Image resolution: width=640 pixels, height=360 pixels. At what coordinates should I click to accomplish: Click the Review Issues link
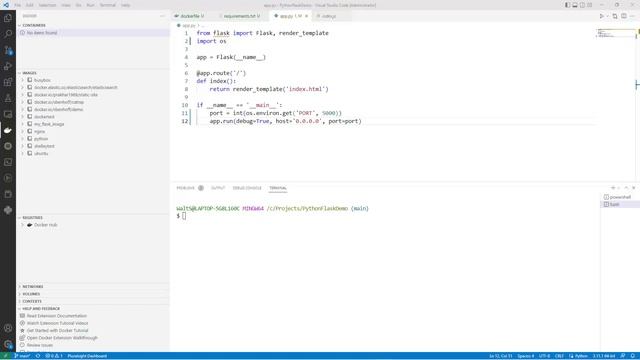click(40, 345)
